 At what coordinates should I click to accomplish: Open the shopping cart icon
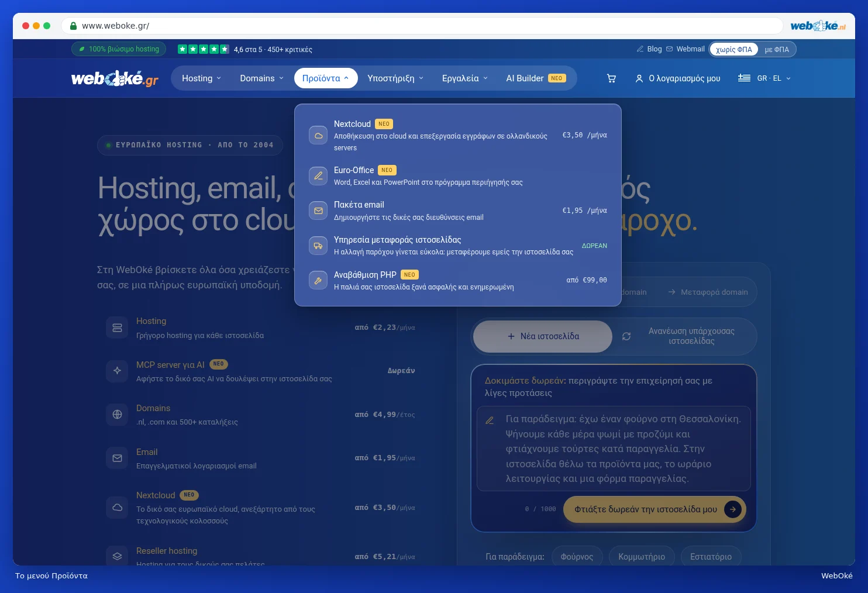[611, 78]
